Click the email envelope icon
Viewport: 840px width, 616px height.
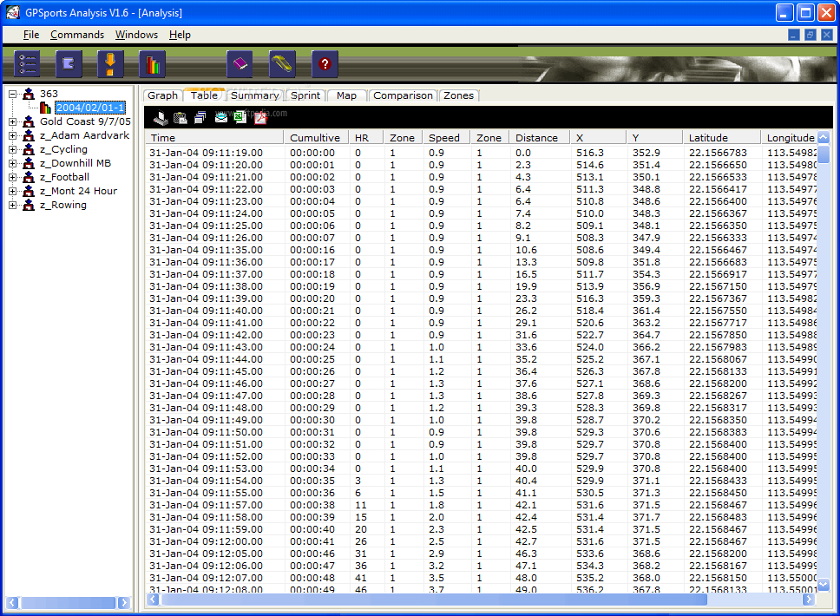click(x=220, y=117)
